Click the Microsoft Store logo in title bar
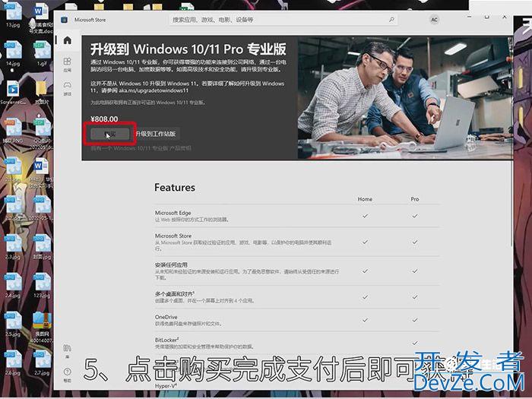The image size is (532, 399). tap(64, 20)
